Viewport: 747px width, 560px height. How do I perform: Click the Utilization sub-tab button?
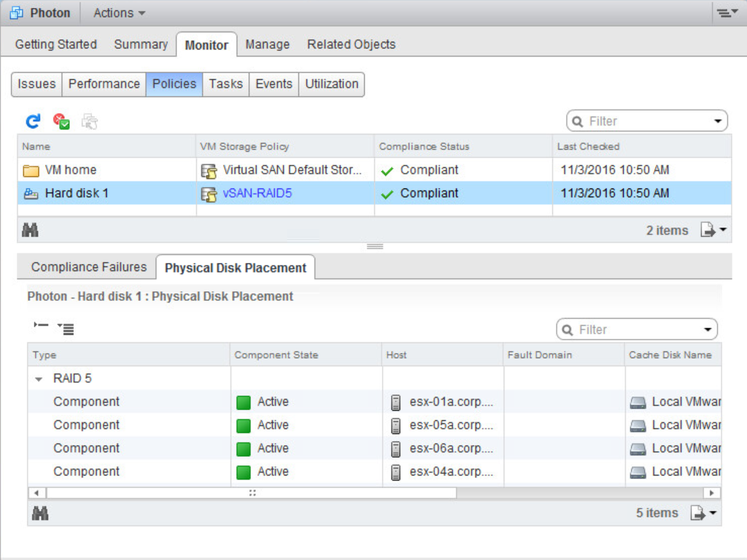[331, 84]
